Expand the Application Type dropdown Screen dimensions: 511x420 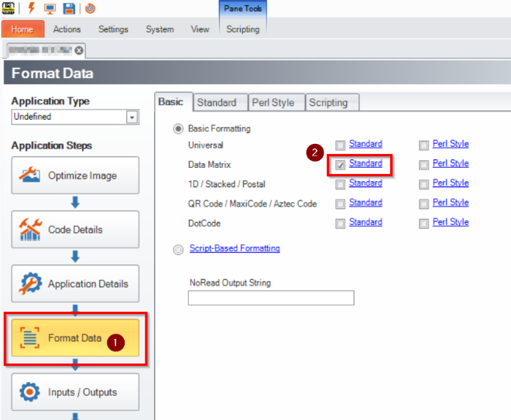tap(132, 117)
